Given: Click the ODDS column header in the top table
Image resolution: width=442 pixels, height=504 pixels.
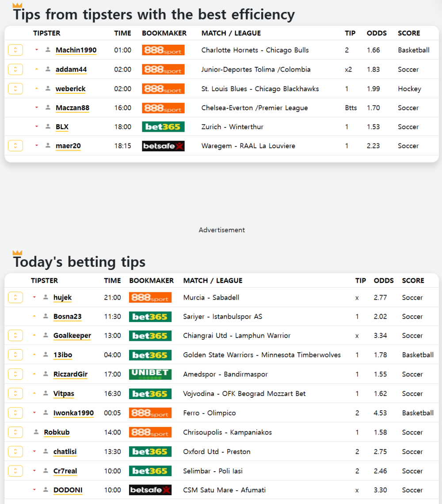Looking at the screenshot, I should coord(377,33).
